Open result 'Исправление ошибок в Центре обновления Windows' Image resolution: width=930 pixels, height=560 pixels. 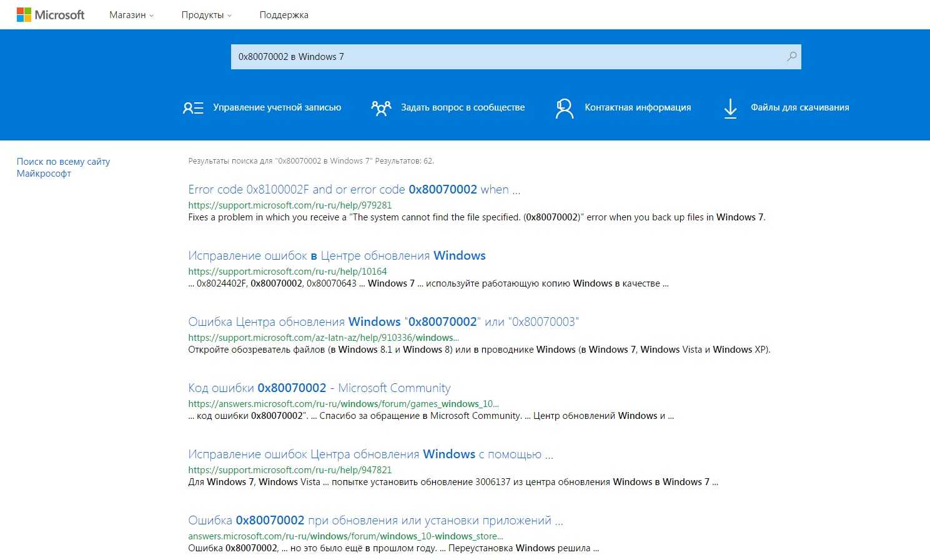(x=337, y=255)
